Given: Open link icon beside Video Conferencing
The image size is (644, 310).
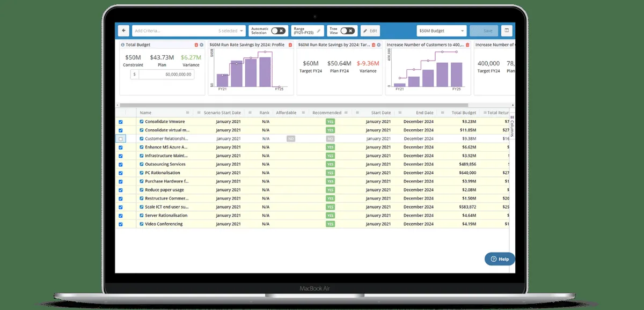Looking at the screenshot, I should (142, 224).
